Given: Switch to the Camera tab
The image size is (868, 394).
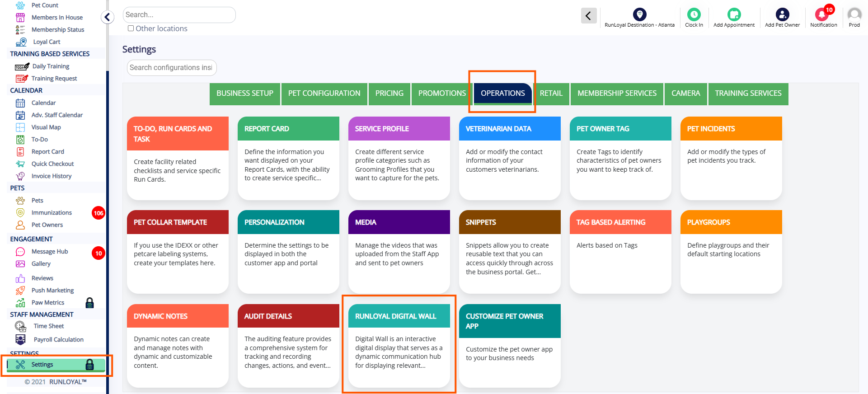Looking at the screenshot, I should pos(685,94).
